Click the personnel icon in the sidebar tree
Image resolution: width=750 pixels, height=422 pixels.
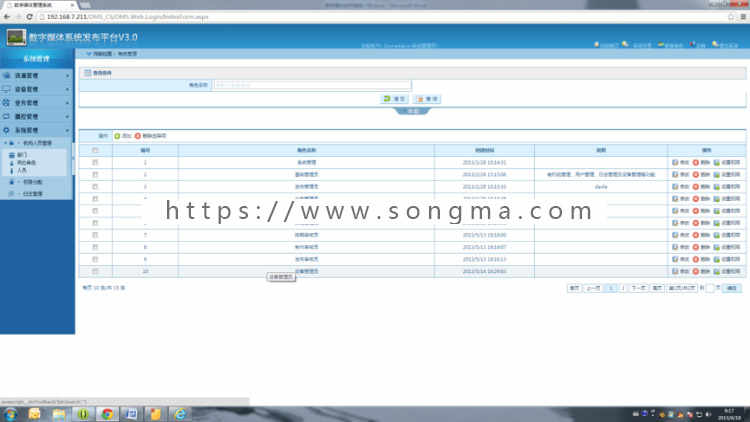(12, 170)
